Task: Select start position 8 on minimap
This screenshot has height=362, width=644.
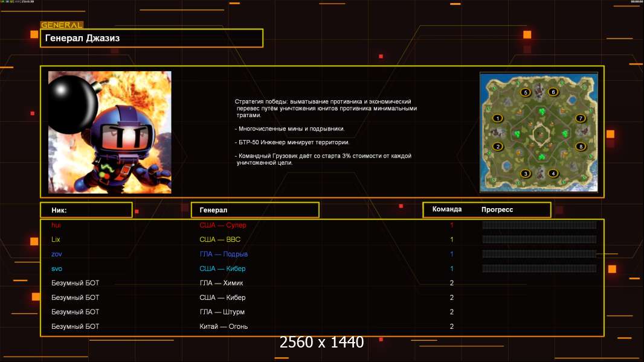Action: [581, 146]
